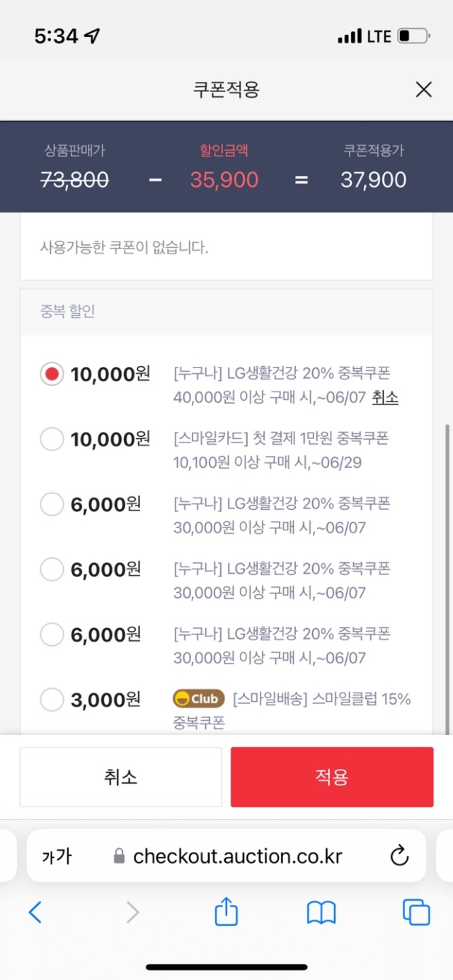Click the white 취소 button

tap(120, 777)
